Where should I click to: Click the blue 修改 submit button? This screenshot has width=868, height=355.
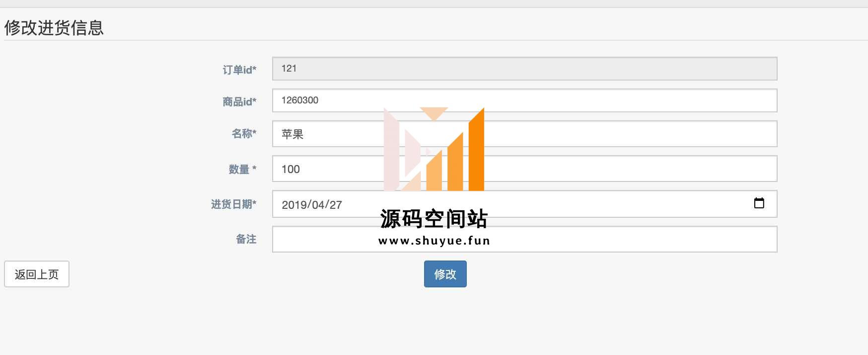click(x=445, y=274)
